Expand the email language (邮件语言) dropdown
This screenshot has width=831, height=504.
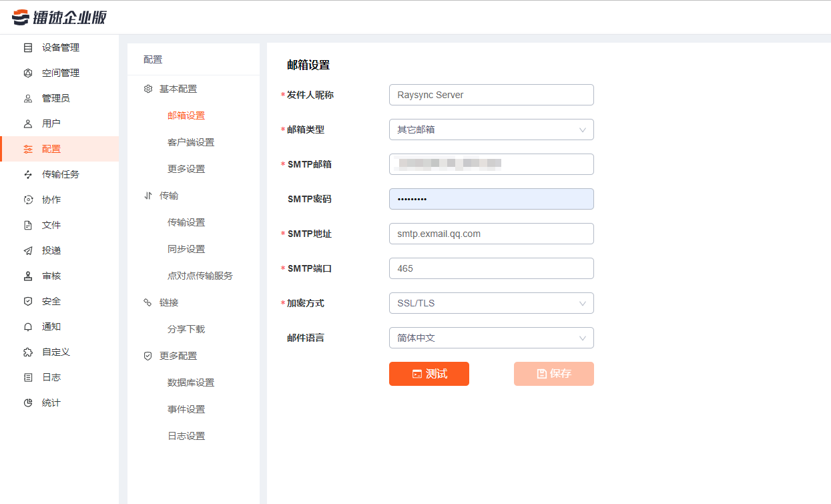[491, 338]
